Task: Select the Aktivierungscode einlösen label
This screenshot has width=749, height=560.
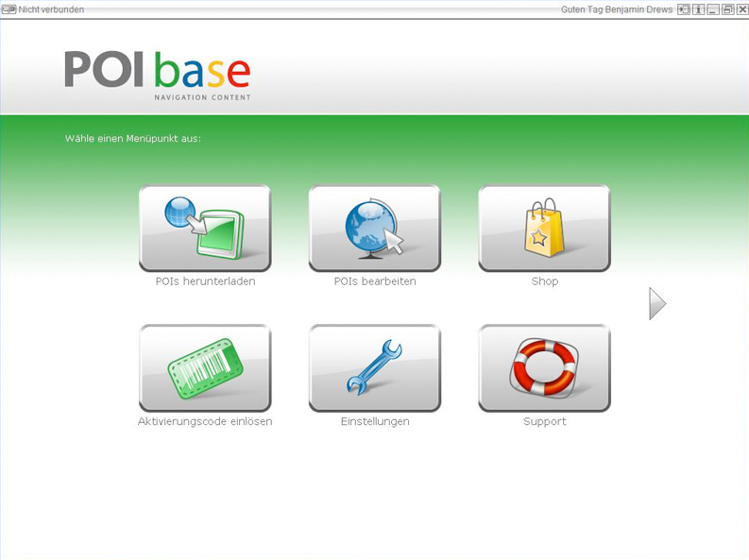Action: click(205, 421)
